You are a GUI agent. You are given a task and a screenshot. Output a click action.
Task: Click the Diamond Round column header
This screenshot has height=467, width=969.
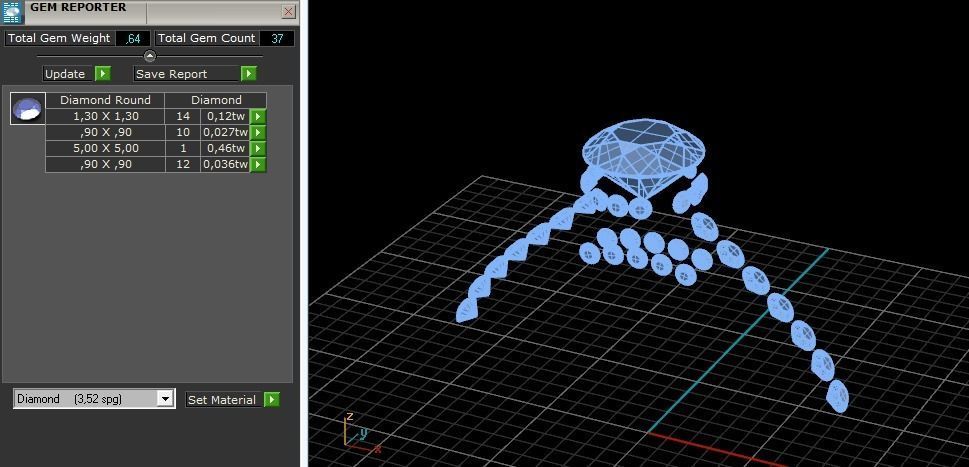click(105, 100)
